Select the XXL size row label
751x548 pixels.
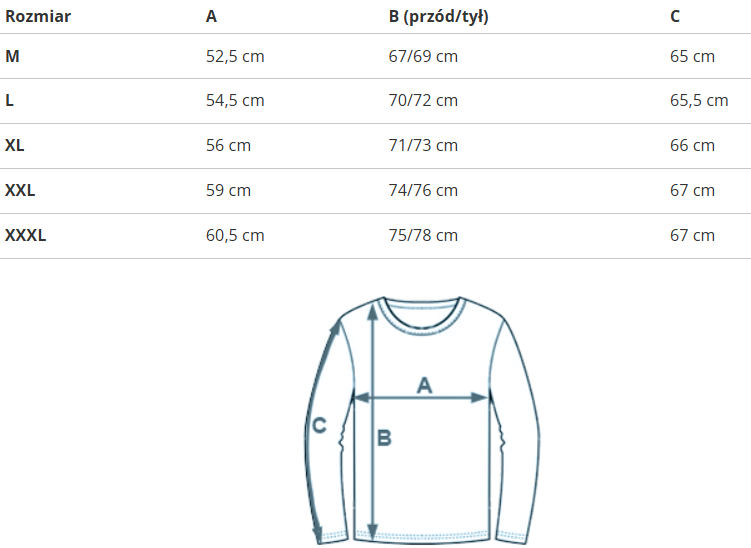tap(20, 190)
